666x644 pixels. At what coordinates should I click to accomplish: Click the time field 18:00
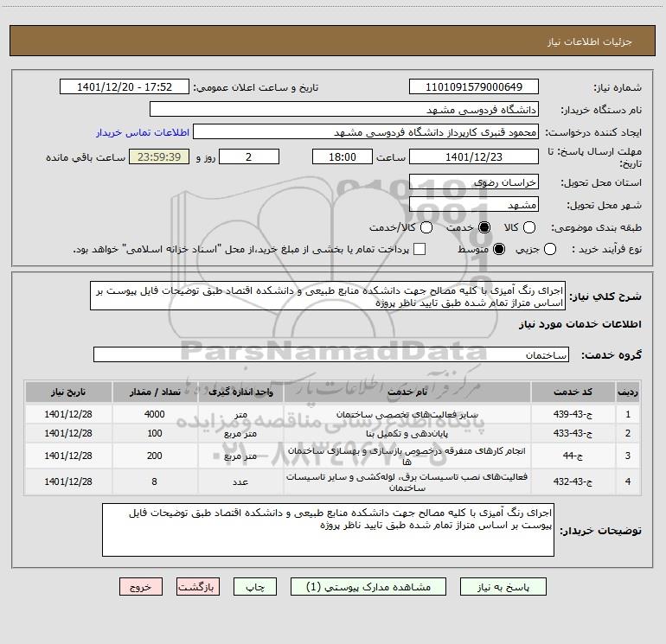tap(343, 156)
